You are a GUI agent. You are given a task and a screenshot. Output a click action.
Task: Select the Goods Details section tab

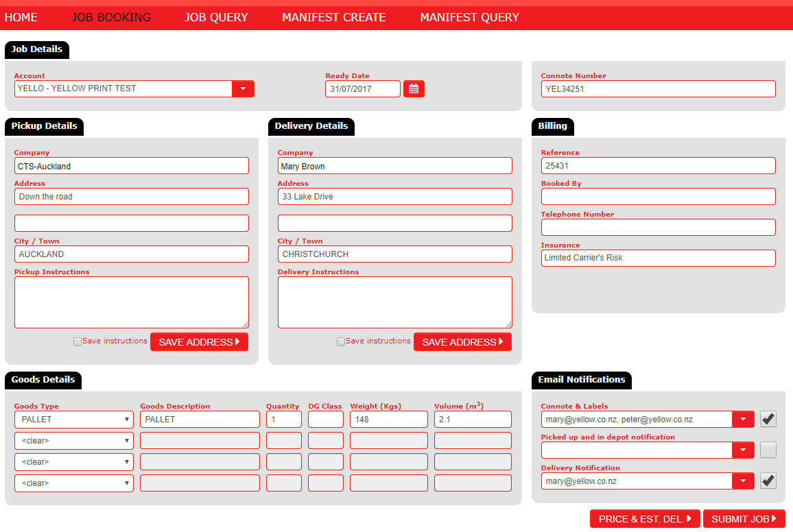pyautogui.click(x=43, y=380)
